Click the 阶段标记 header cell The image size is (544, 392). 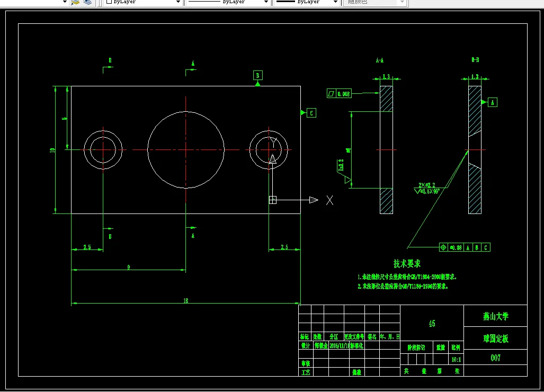[x=416, y=348]
